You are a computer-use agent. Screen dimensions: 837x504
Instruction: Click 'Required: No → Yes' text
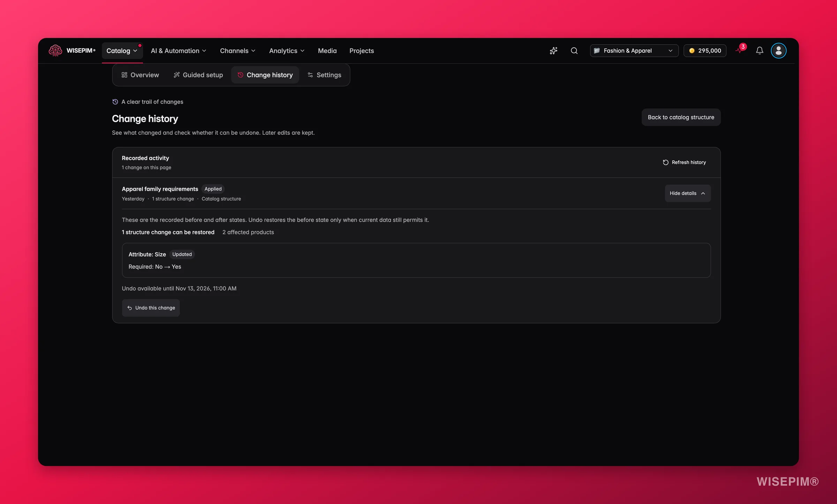tap(155, 266)
